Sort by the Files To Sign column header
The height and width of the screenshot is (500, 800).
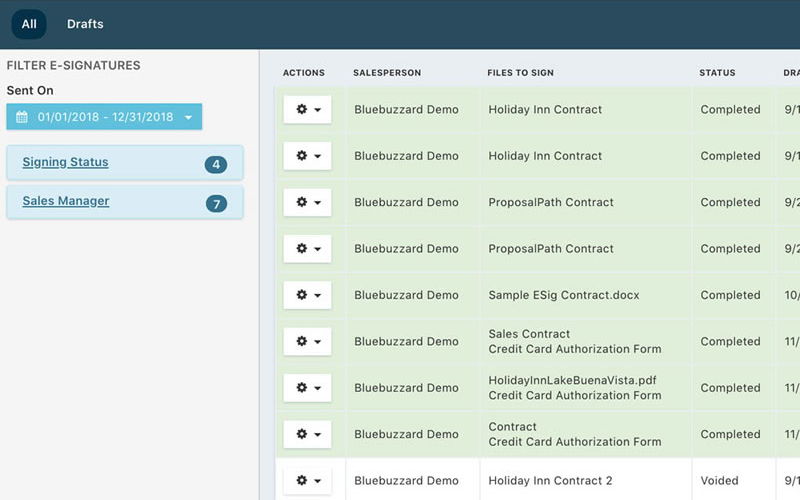coord(520,73)
